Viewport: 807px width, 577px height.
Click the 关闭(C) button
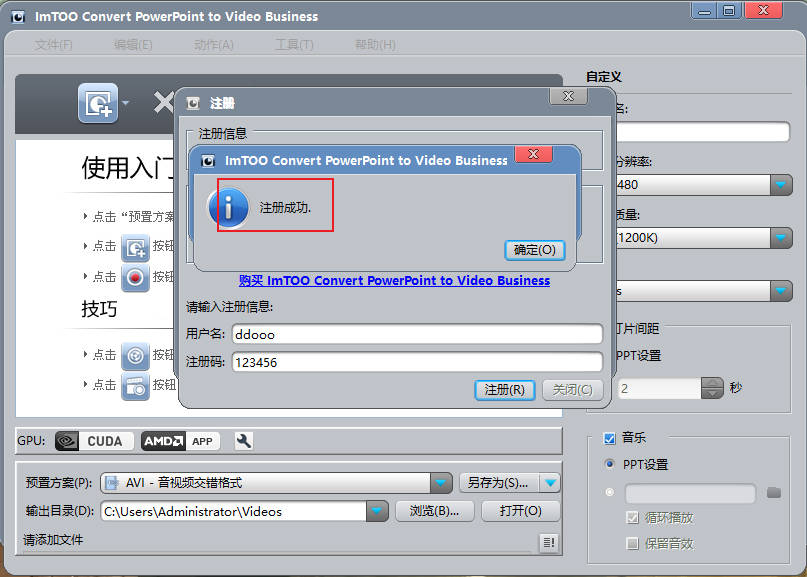572,390
